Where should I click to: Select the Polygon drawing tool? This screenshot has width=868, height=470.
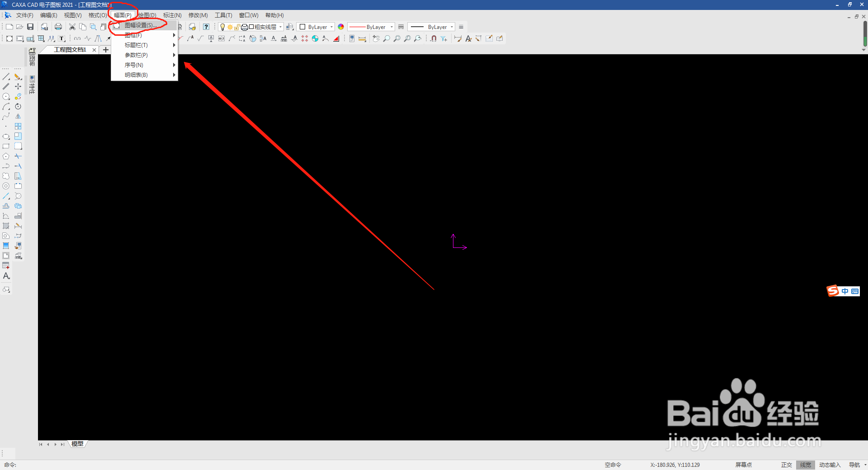[x=6, y=156]
